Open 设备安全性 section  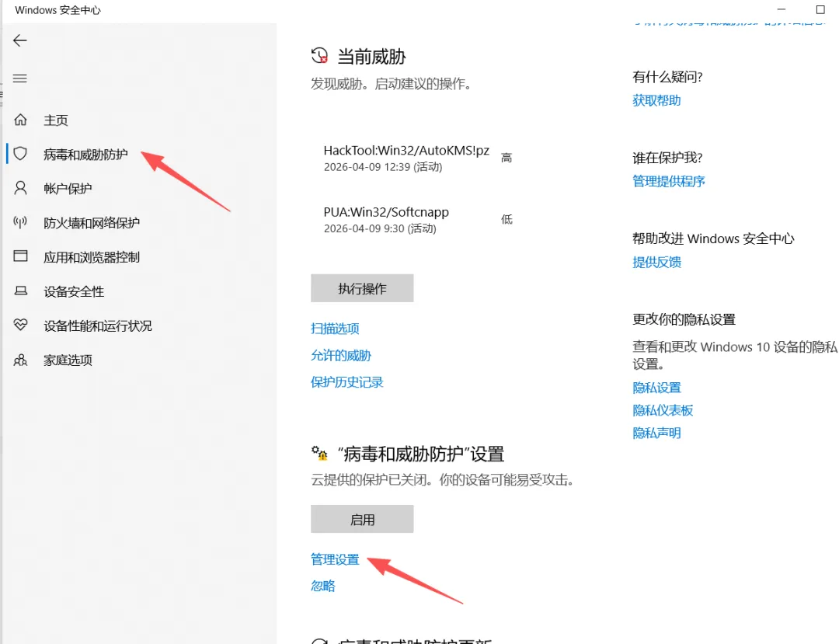(x=74, y=291)
